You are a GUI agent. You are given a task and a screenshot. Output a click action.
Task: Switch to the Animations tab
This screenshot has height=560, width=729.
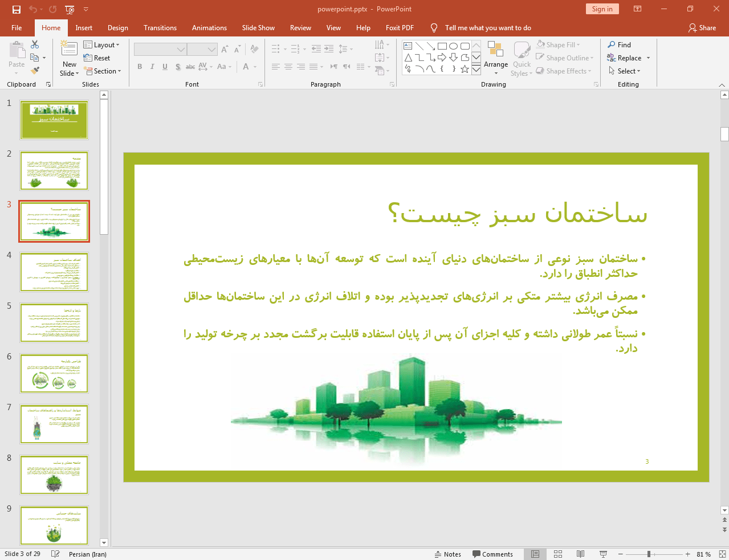point(209,28)
